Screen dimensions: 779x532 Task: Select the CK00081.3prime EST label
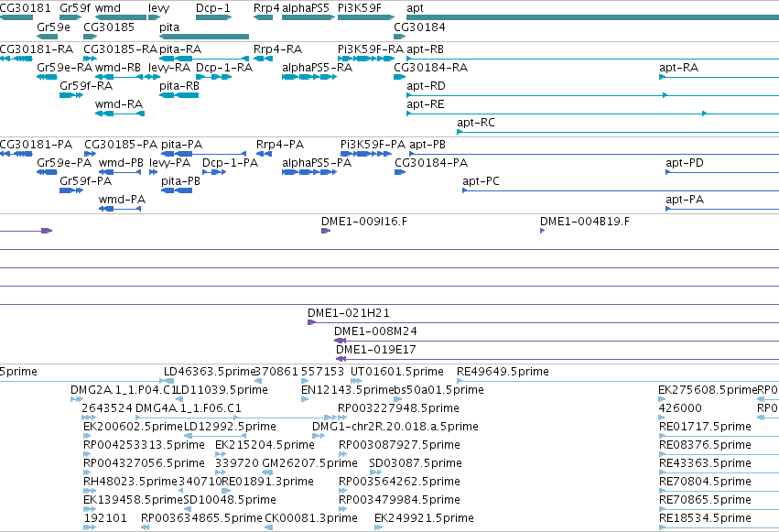pos(311,518)
